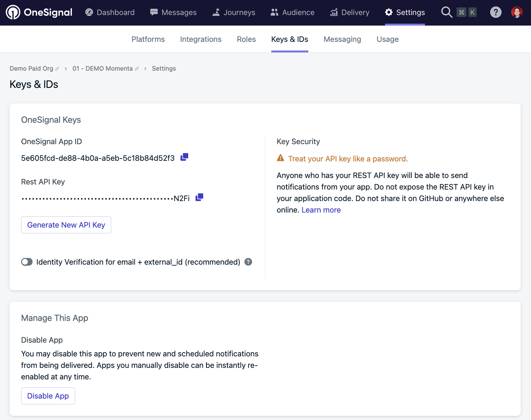Click the Command key shortcut badge

pyautogui.click(x=461, y=12)
